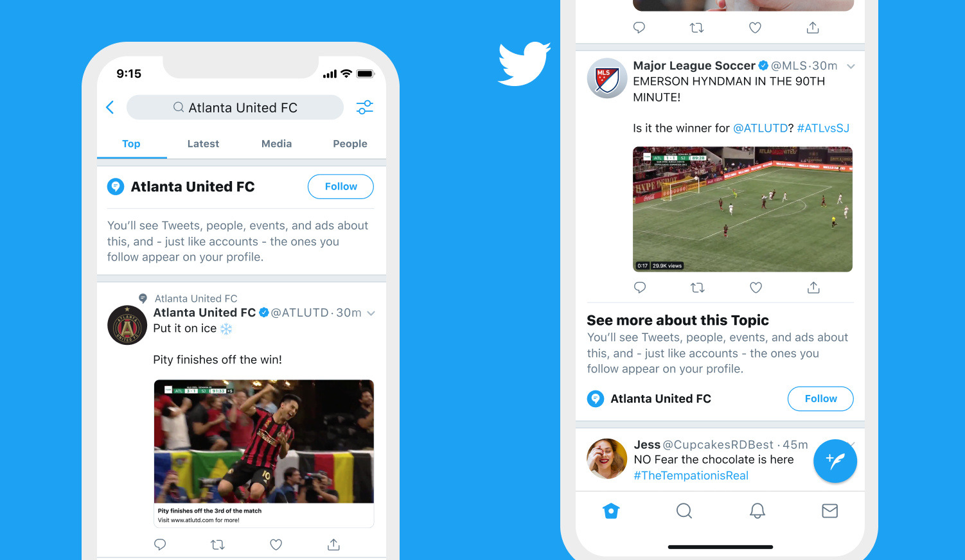965x560 pixels.
Task: Open search filter settings icon
Action: [365, 107]
